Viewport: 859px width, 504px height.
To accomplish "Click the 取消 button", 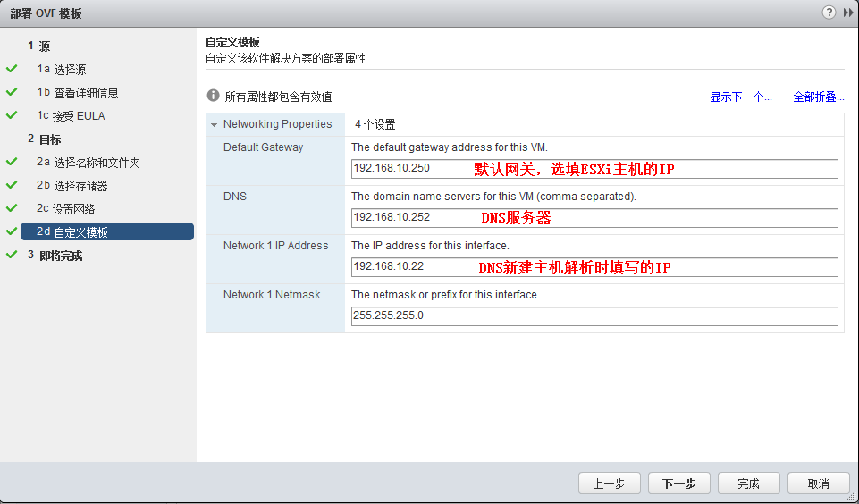I will pyautogui.click(x=819, y=483).
